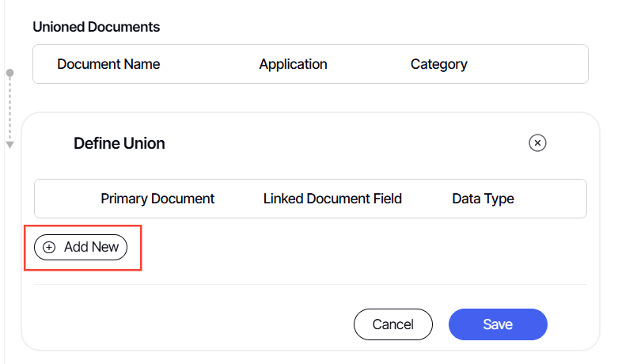Select the Application column header
The height and width of the screenshot is (364, 618).
293,64
